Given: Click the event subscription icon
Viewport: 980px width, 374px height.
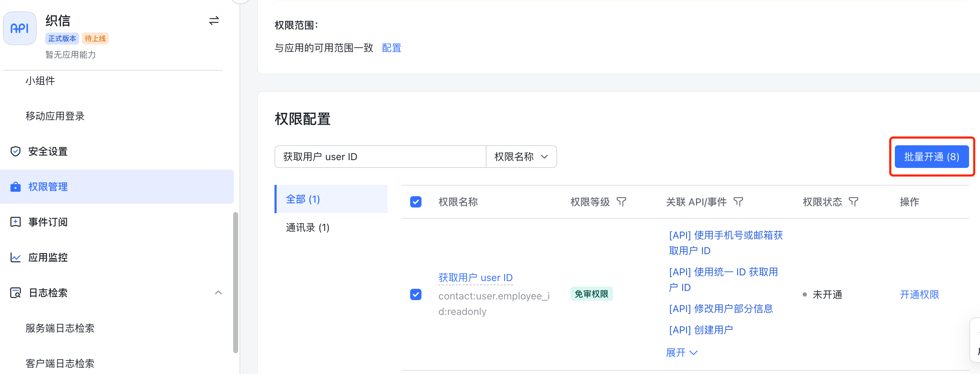Looking at the screenshot, I should pos(15,222).
